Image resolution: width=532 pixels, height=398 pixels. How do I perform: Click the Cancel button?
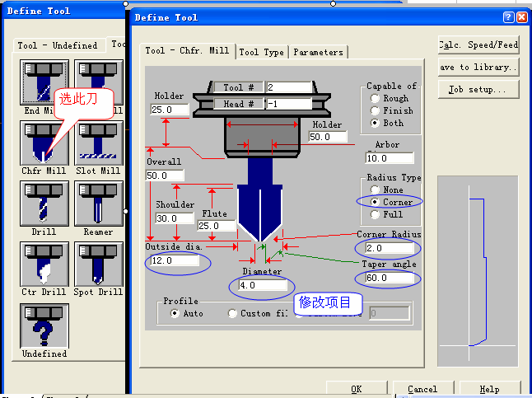click(422, 389)
